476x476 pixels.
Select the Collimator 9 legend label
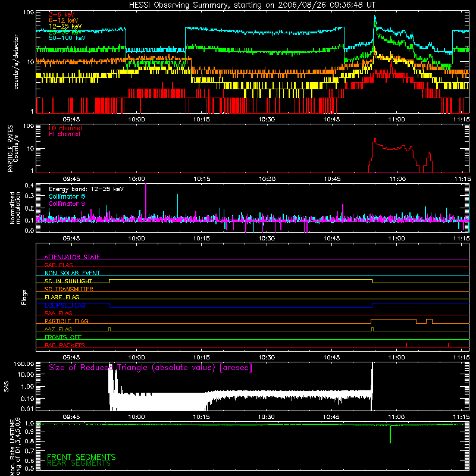coord(67,203)
